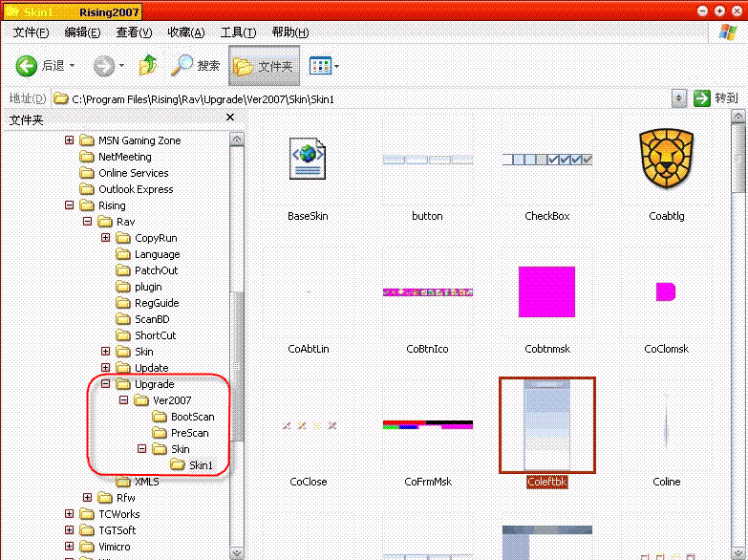Image resolution: width=748 pixels, height=560 pixels.
Task: Select the Coabtlg lion shield icon
Action: 667,160
